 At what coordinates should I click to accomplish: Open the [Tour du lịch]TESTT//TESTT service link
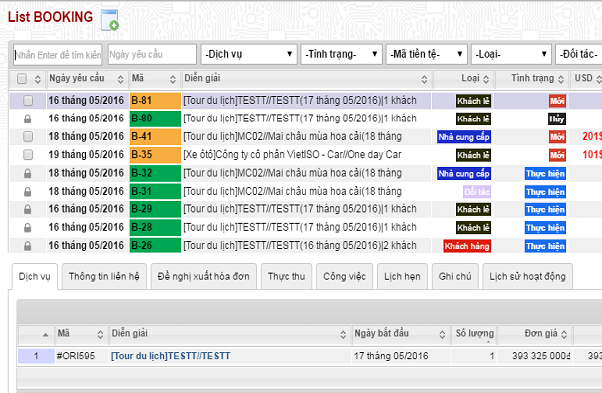(x=170, y=356)
